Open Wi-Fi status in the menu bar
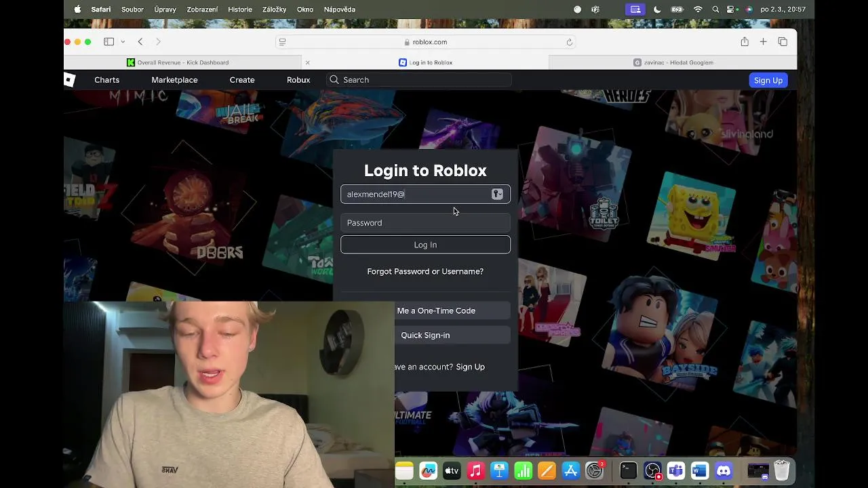This screenshot has height=488, width=868. 698,9
